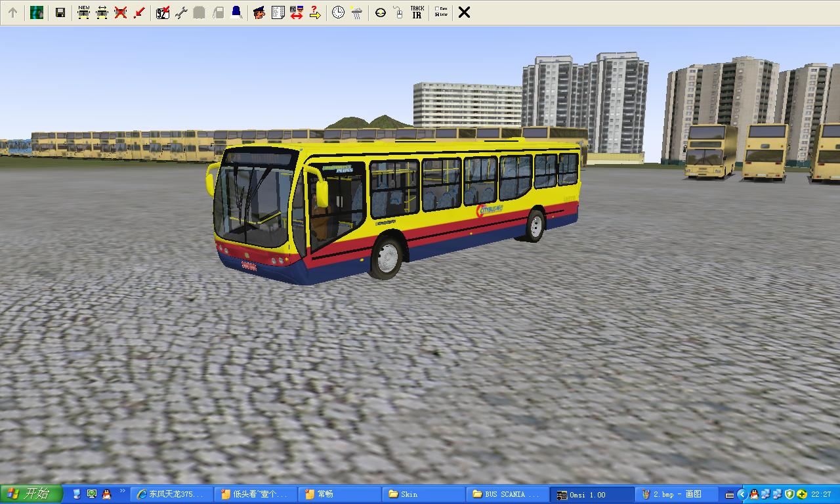Close the simulator with black X icon
The width and height of the screenshot is (840, 504).
(464, 12)
